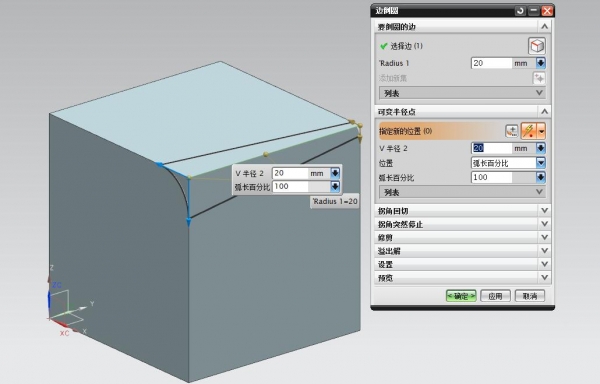This screenshot has width=600, height=384.
Task: Expand the 列表 under 要倒圆的边
Action: pos(462,93)
